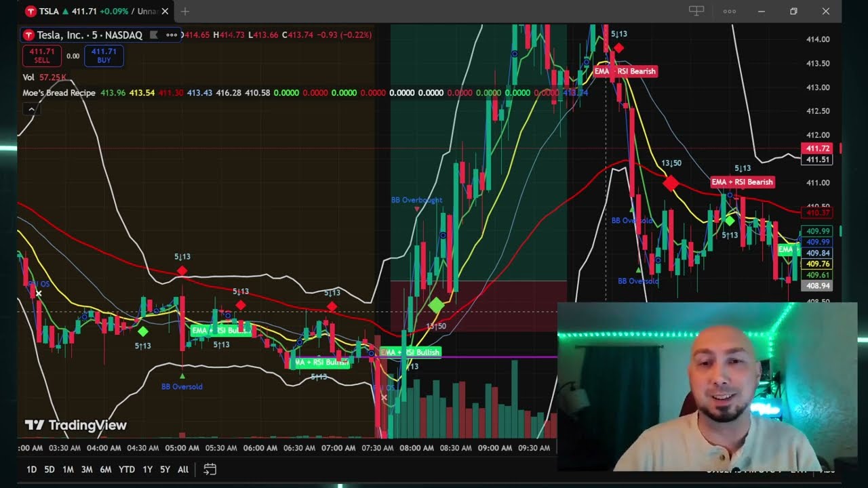Click the 411.71 SELL button

click(42, 56)
